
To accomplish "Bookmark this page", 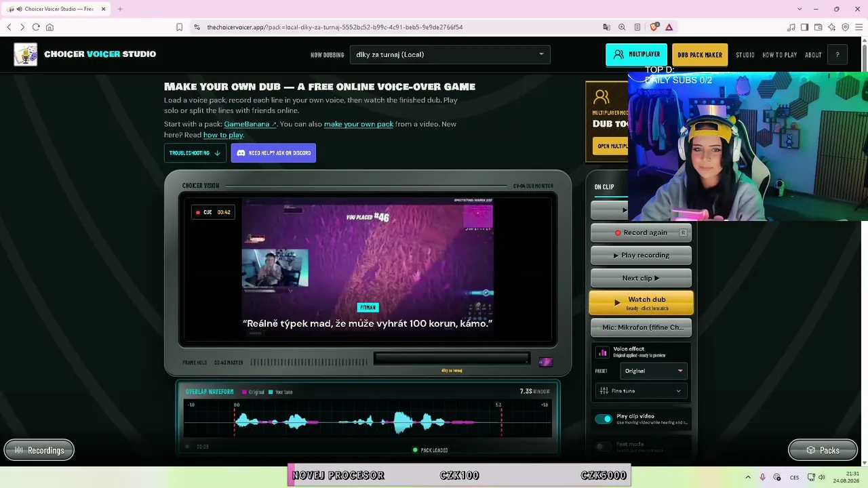I will coord(179,27).
